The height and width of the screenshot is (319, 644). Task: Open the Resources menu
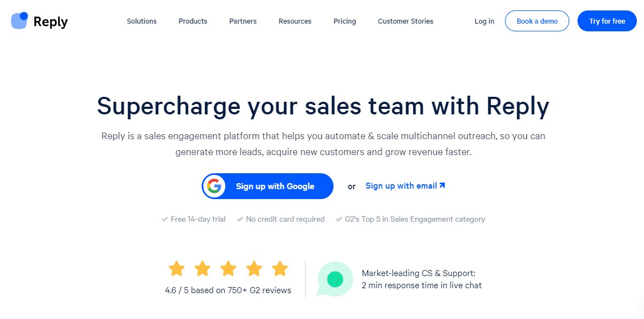pyautogui.click(x=295, y=21)
